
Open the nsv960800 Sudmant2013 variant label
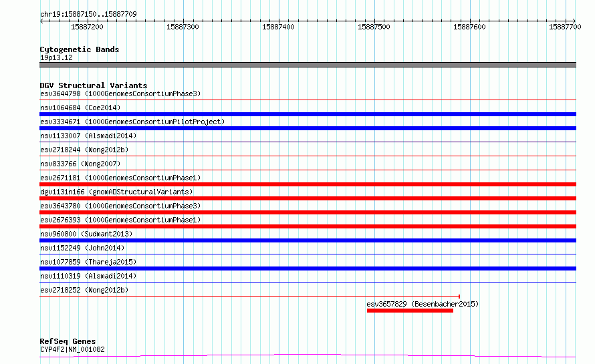point(86,234)
